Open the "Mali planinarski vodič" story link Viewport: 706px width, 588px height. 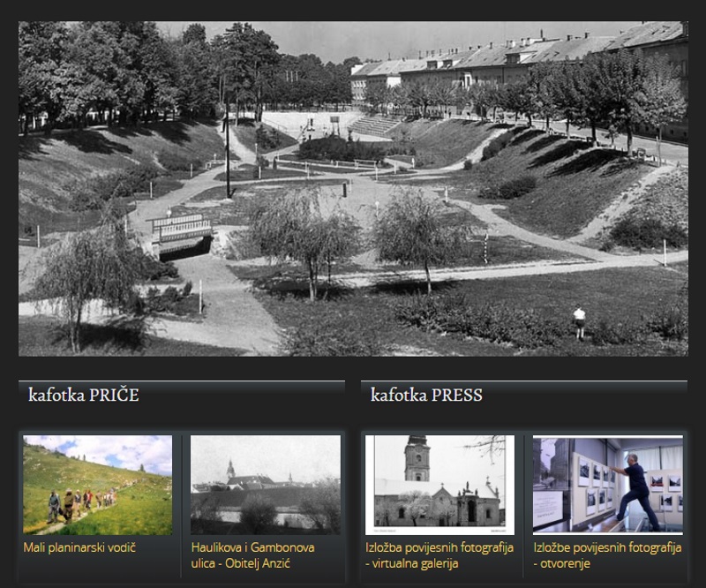(x=79, y=547)
